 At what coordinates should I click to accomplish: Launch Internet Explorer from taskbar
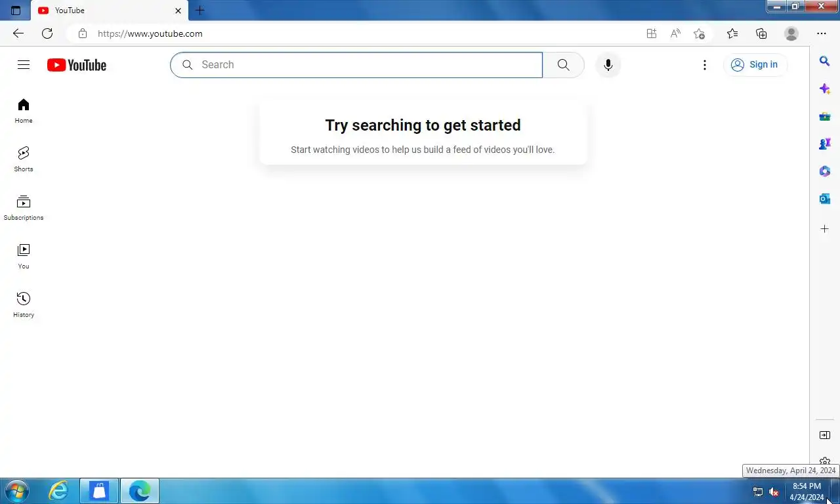pyautogui.click(x=58, y=491)
